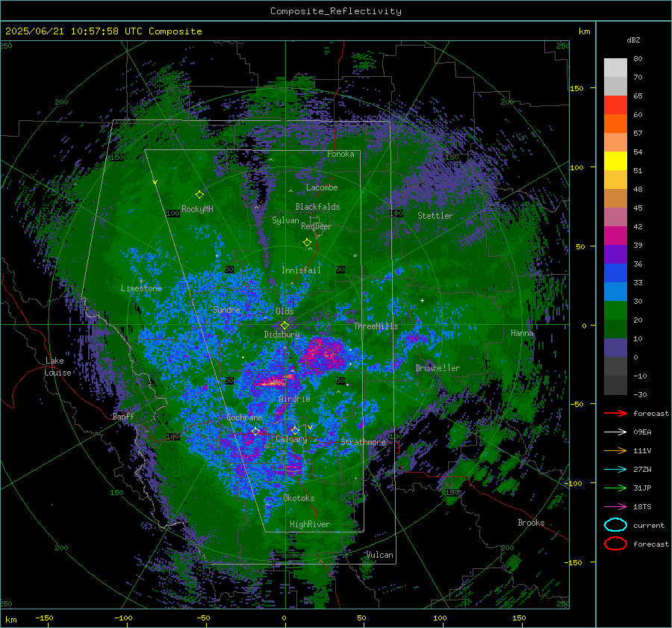
Task: Click the Sundre label on the map
Action: click(x=226, y=309)
